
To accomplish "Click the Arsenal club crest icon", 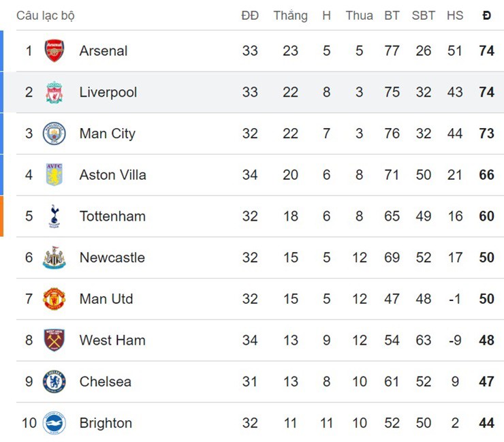I will pyautogui.click(x=54, y=51).
